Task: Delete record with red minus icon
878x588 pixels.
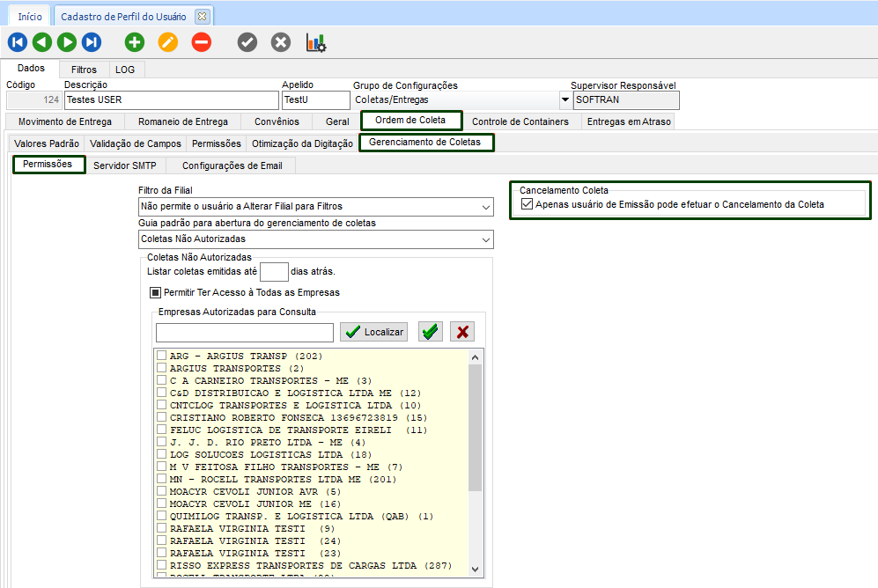Action: pyautogui.click(x=202, y=41)
